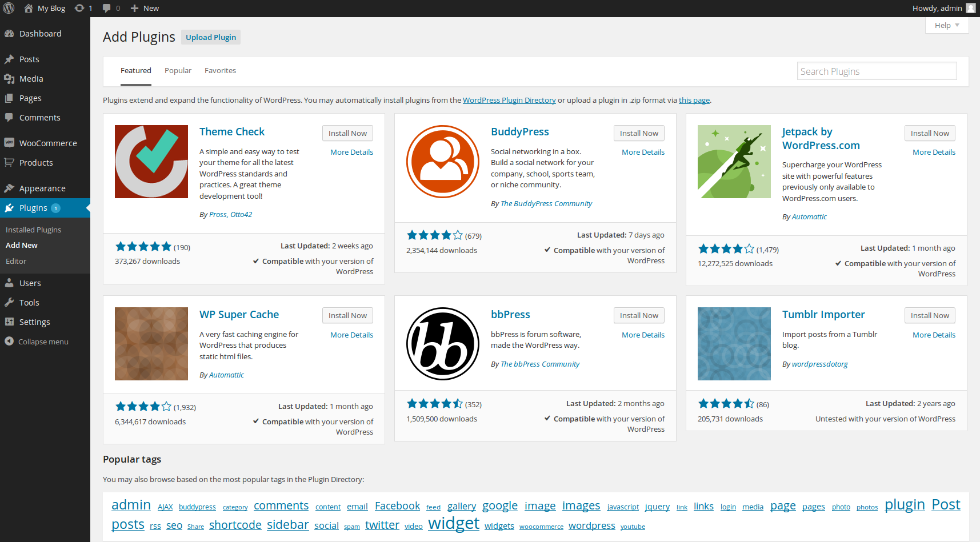
Task: Click the Upload Plugin button
Action: 211,37
